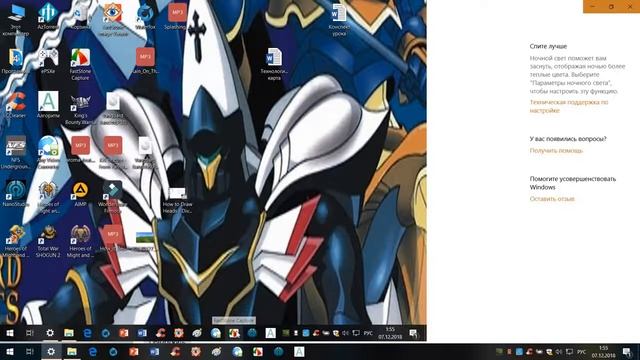Viewport: 640px width, 360px height.
Task: Open notification center in the bottommost taskbar
Action: (627, 351)
